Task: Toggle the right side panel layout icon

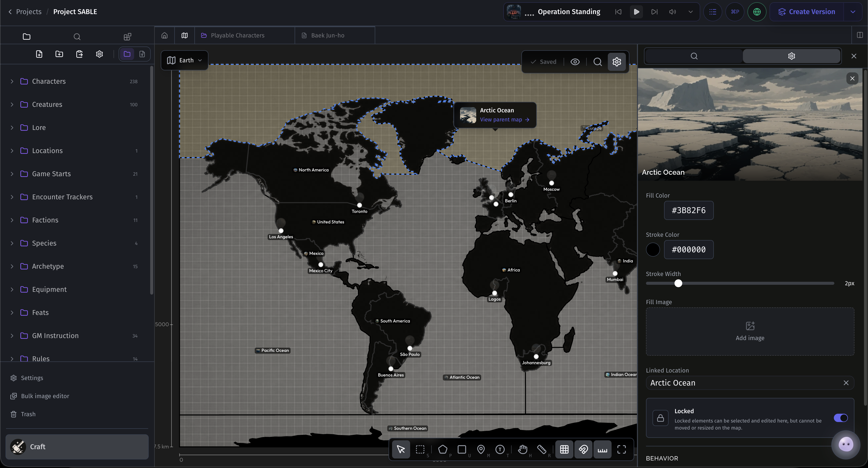Action: 860,35
